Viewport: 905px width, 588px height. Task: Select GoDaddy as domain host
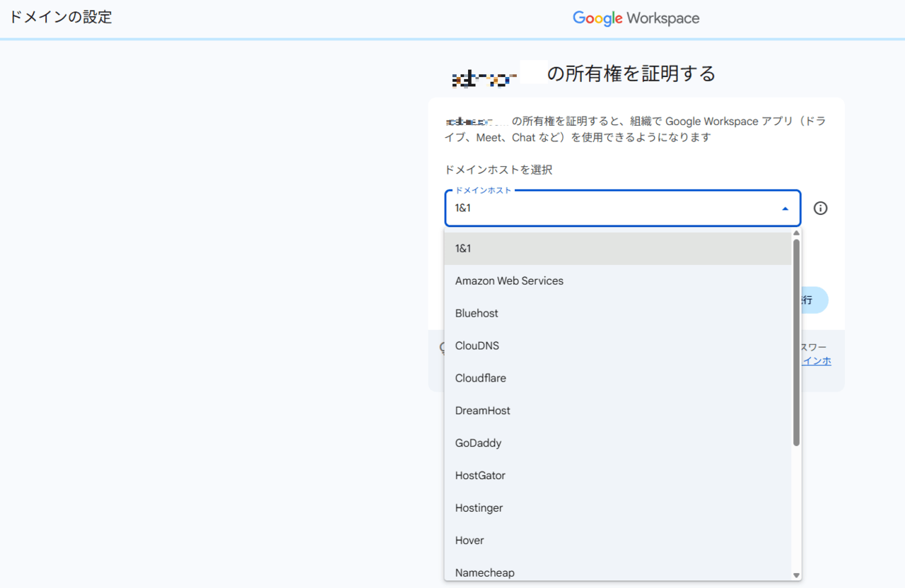tap(618, 444)
